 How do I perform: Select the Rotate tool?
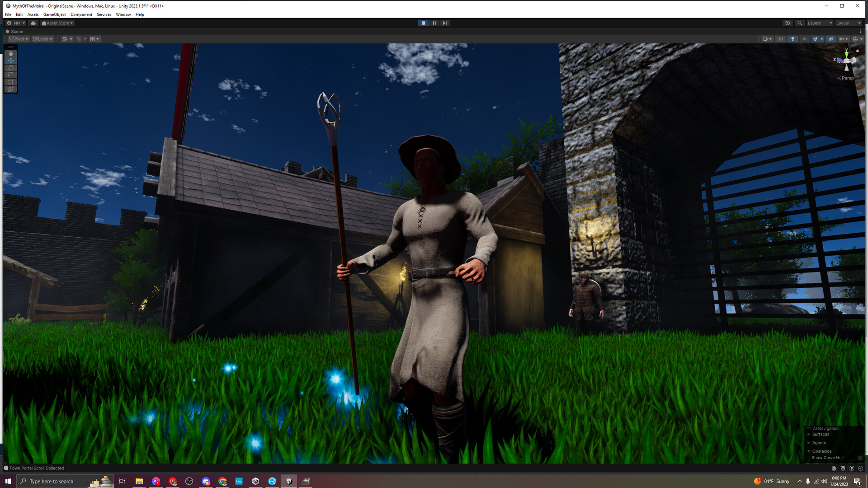[x=10, y=68]
